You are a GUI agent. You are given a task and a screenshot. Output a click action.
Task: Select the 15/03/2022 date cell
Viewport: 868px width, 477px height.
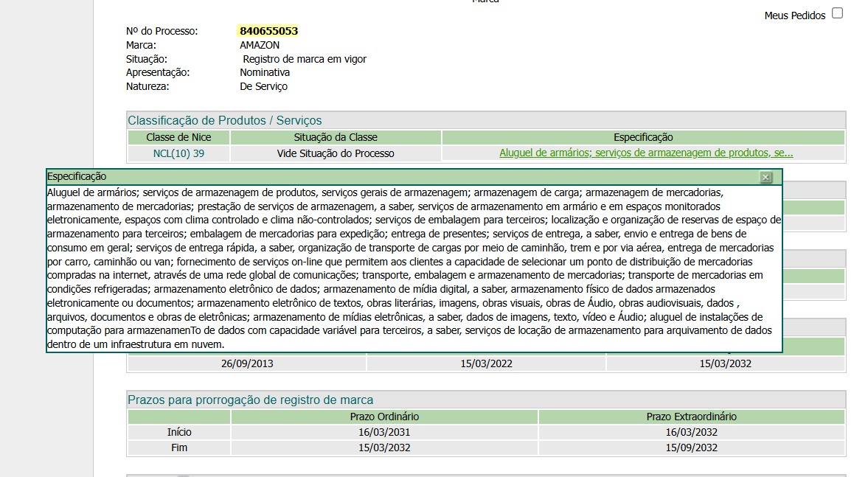(486, 363)
